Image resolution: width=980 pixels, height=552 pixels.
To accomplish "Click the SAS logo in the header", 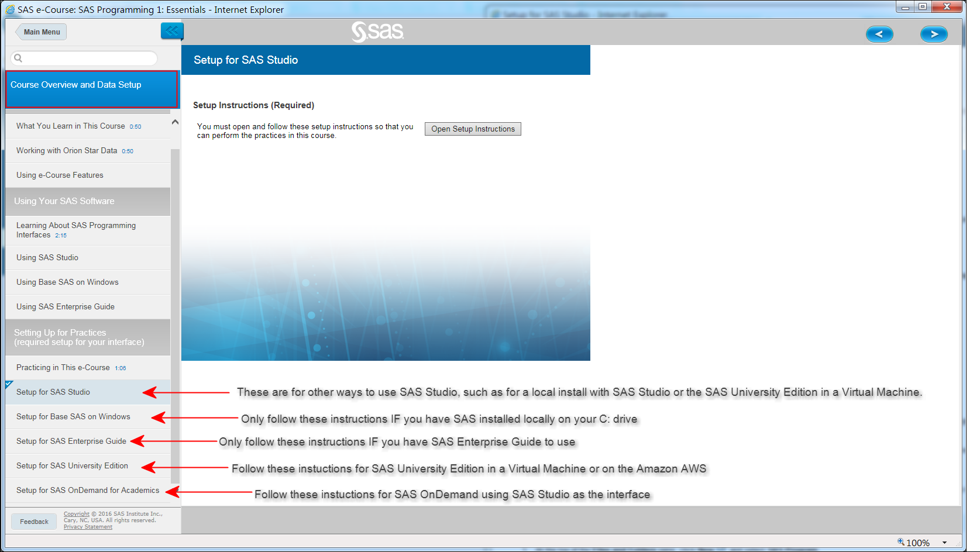I will click(377, 32).
